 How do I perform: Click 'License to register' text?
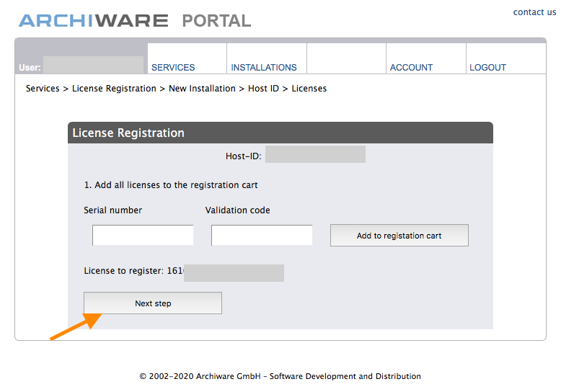124,271
